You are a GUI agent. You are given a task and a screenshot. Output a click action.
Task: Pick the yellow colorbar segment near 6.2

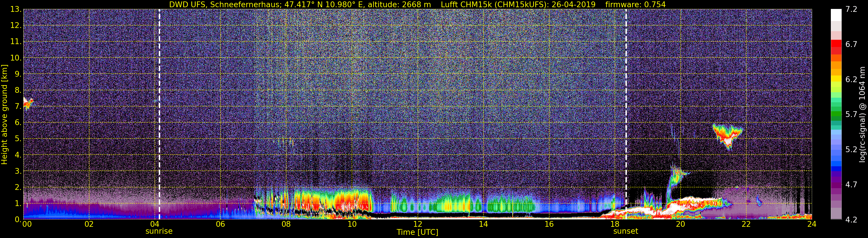coord(836,79)
